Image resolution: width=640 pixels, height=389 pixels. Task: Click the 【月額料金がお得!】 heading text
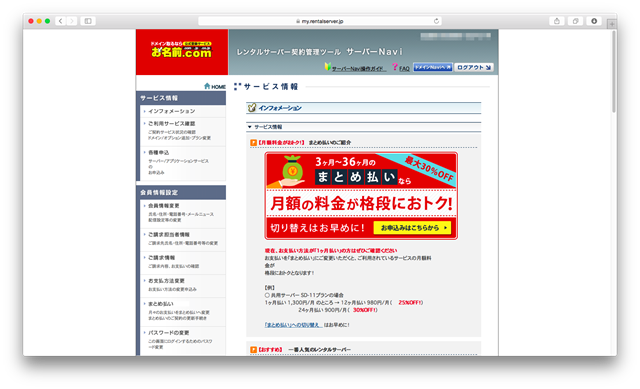[281, 142]
